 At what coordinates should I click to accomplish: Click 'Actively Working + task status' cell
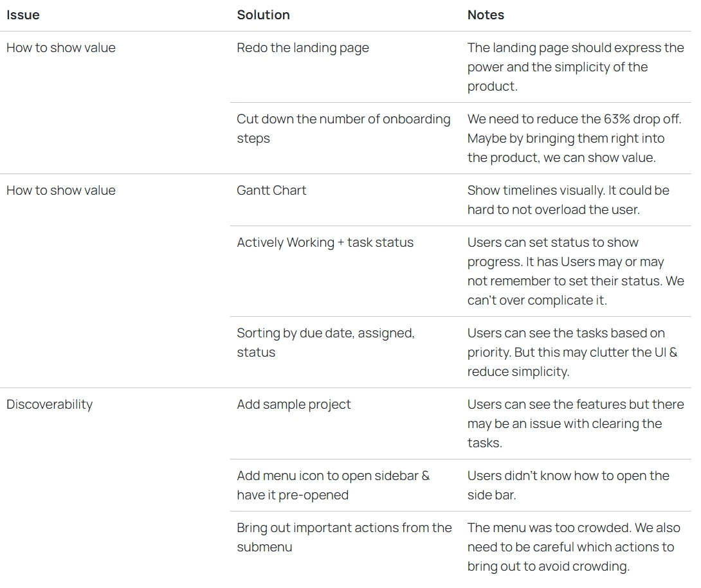point(325,243)
